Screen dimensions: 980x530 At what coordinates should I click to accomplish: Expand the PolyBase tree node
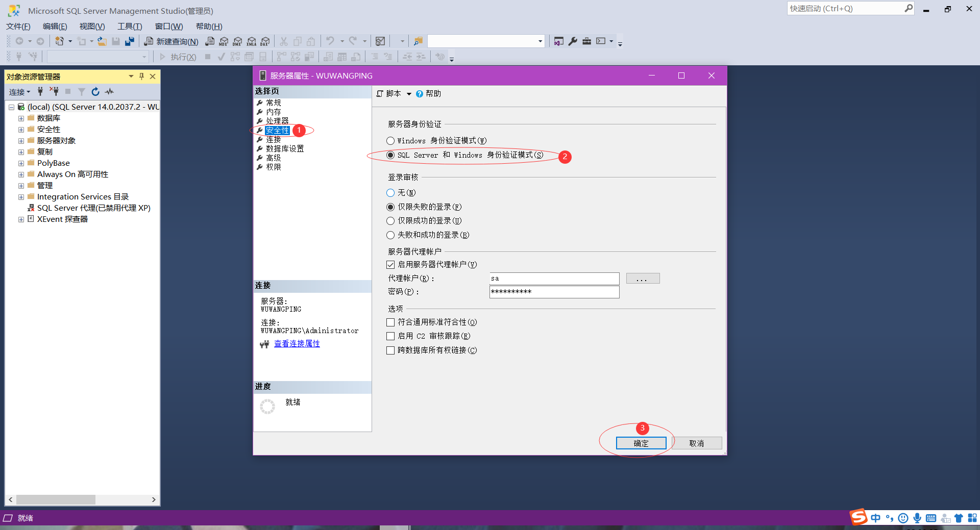pyautogui.click(x=21, y=163)
